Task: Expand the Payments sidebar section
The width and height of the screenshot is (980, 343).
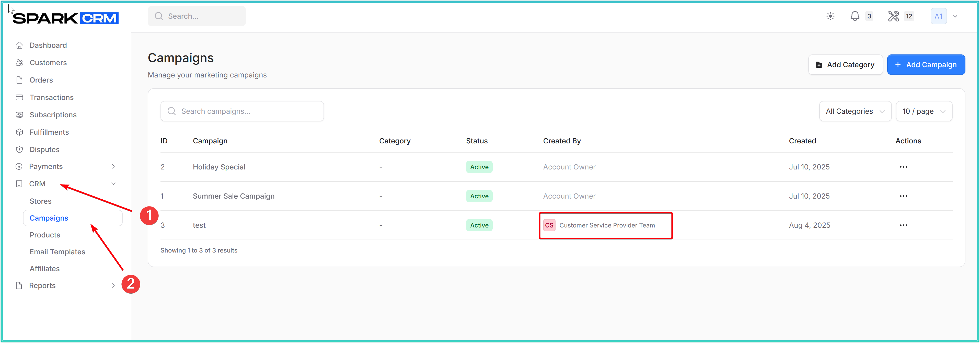Action: [113, 166]
